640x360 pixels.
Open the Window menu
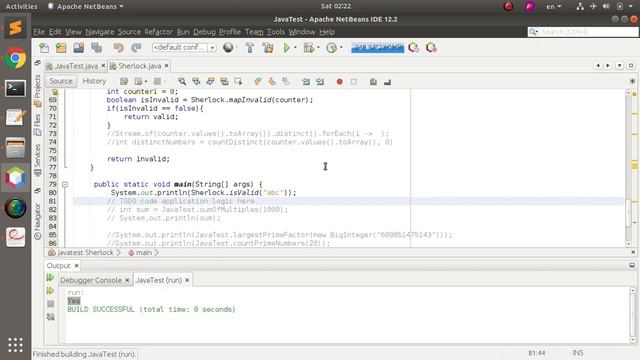[x=302, y=32]
